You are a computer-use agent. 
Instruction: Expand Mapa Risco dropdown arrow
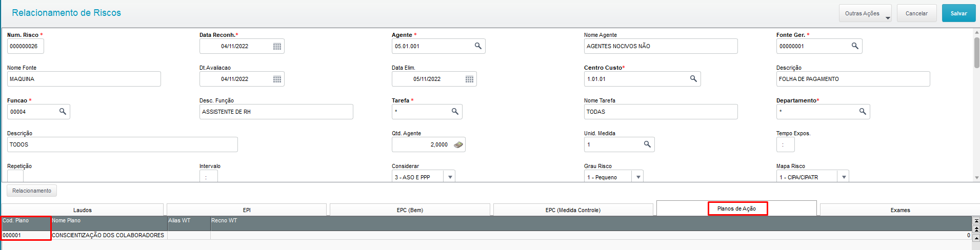click(844, 177)
